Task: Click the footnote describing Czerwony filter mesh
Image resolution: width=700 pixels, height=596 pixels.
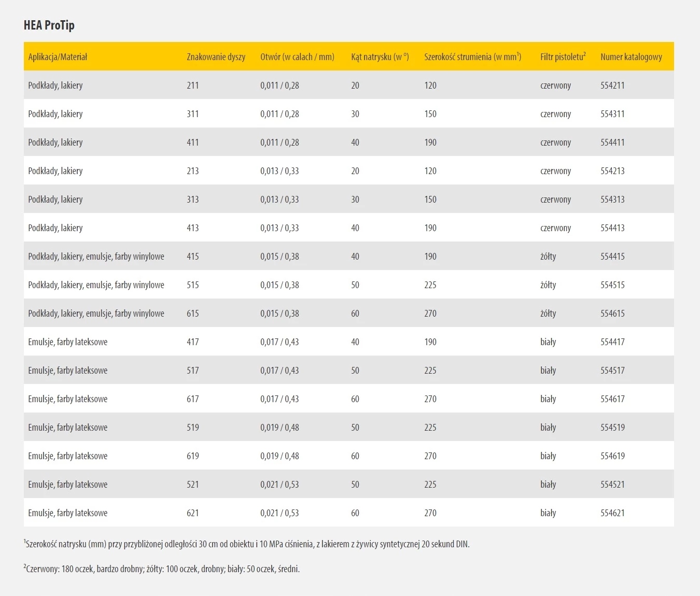Action: click(162, 569)
